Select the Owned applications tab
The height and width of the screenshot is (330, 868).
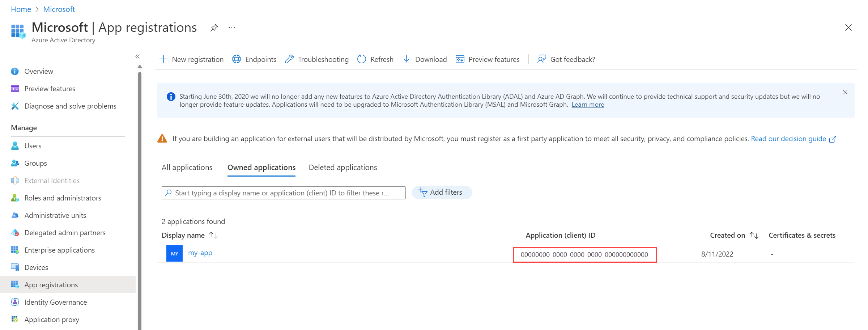(x=261, y=168)
